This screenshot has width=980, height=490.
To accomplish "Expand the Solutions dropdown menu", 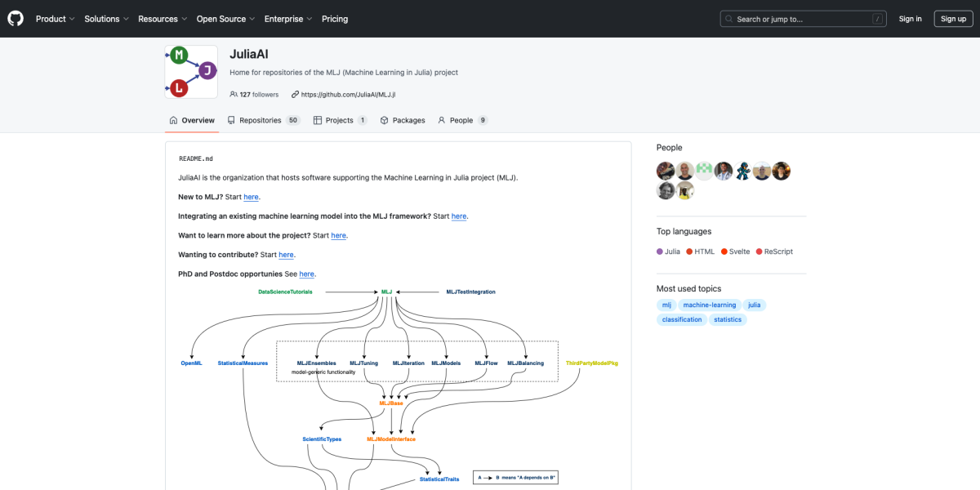I will coord(106,19).
